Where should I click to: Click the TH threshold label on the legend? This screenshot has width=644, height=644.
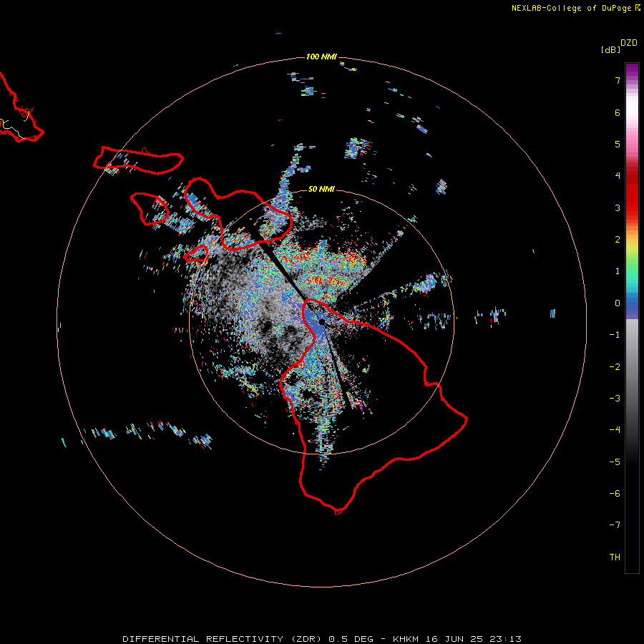click(615, 557)
